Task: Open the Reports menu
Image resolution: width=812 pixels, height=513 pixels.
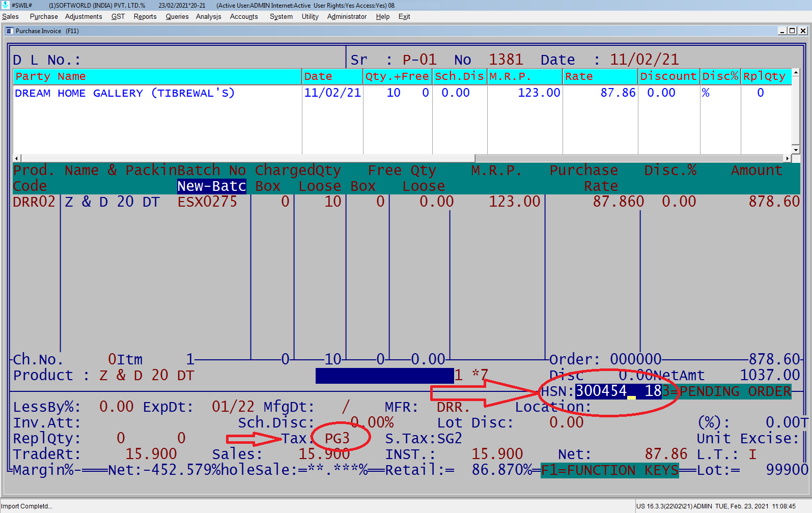Action: pos(145,16)
